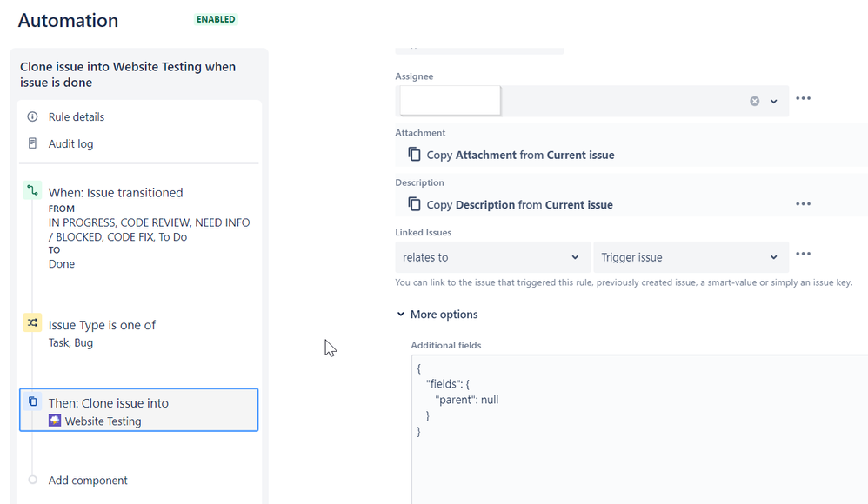Click the Rule details info icon
This screenshot has width=868, height=504.
point(33,116)
